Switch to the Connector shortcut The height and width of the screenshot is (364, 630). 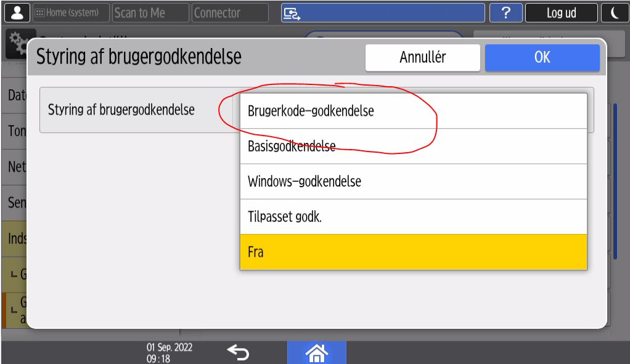pos(230,12)
